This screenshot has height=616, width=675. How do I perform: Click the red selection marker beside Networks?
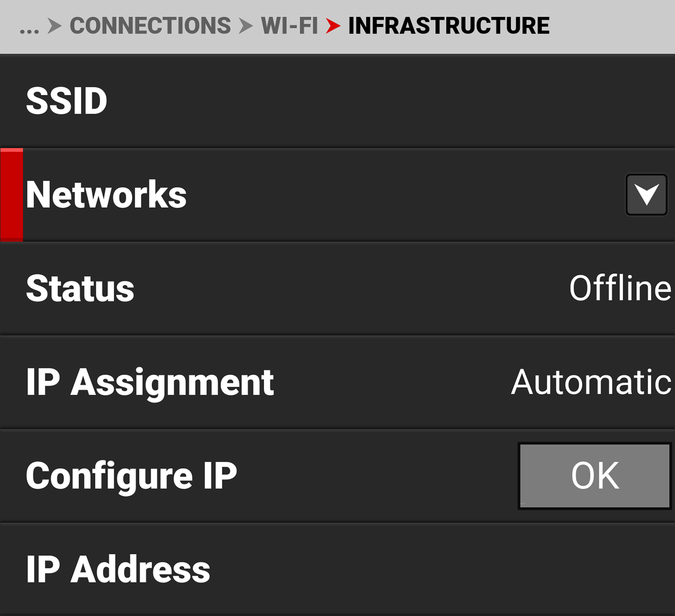(x=12, y=195)
